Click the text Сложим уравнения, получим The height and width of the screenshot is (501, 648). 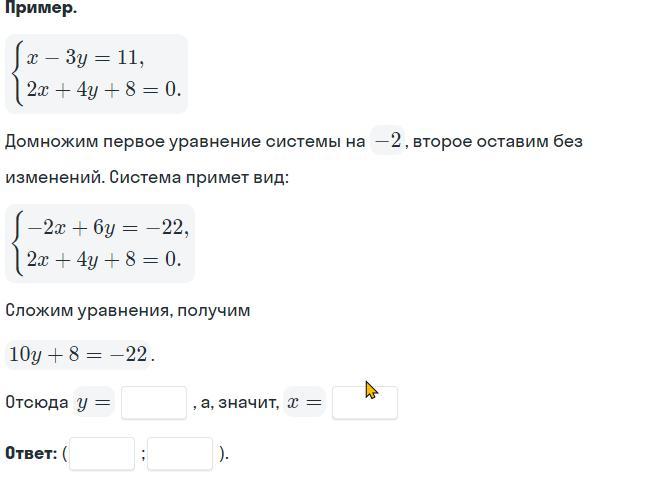coord(128,310)
